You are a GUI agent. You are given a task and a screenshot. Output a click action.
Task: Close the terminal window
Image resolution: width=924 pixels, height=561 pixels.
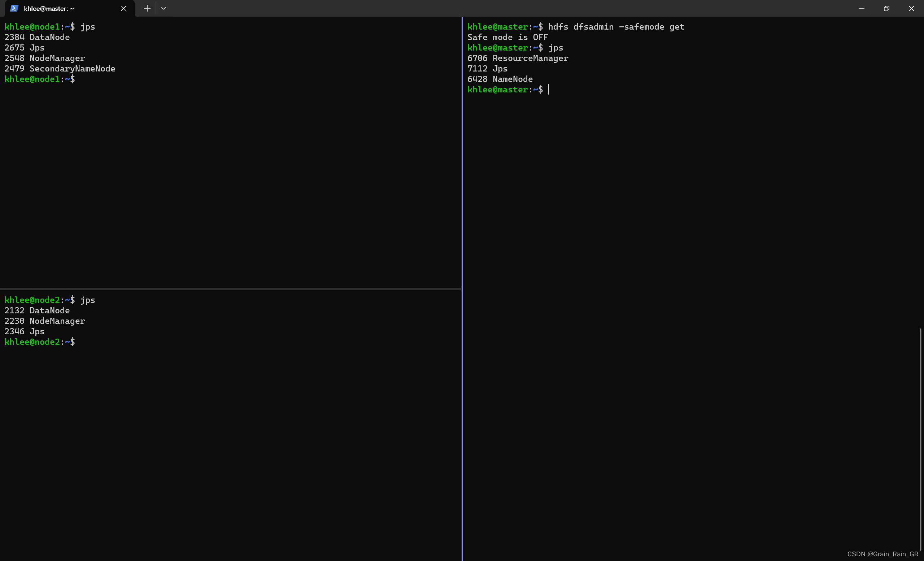click(911, 8)
